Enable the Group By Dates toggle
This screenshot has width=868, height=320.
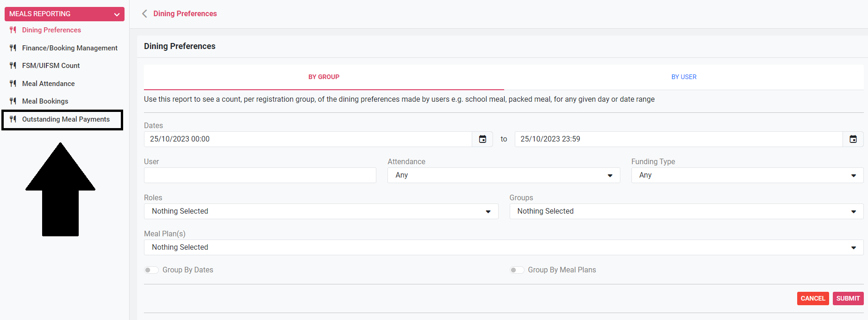[151, 270]
